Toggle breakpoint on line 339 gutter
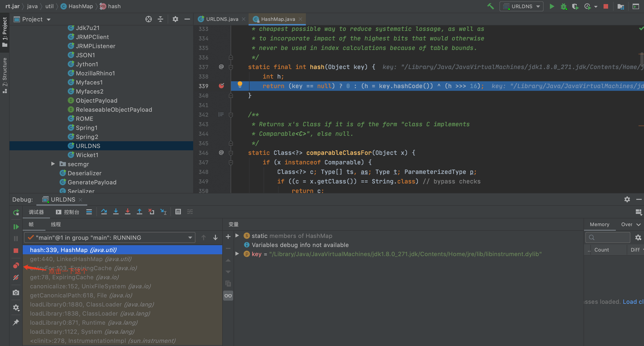Image resolution: width=644 pixels, height=346 pixels. (221, 86)
